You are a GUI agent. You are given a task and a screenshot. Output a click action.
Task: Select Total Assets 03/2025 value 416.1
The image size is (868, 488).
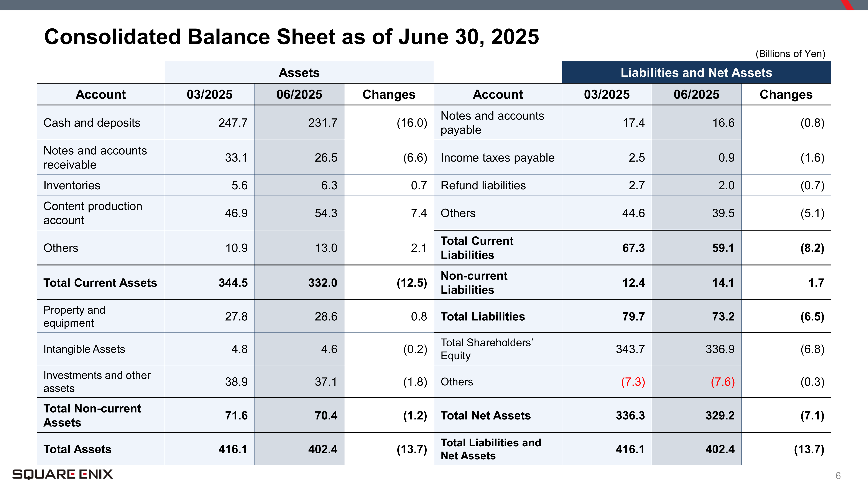point(233,449)
